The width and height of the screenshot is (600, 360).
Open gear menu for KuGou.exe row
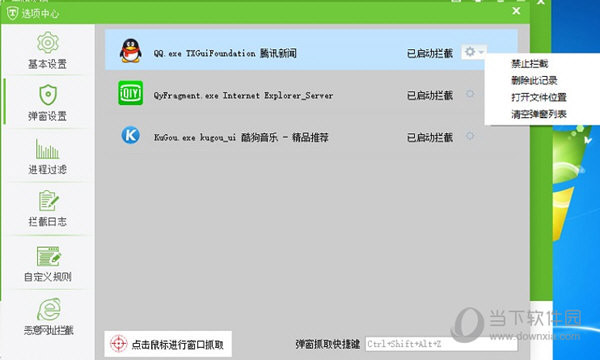click(470, 136)
